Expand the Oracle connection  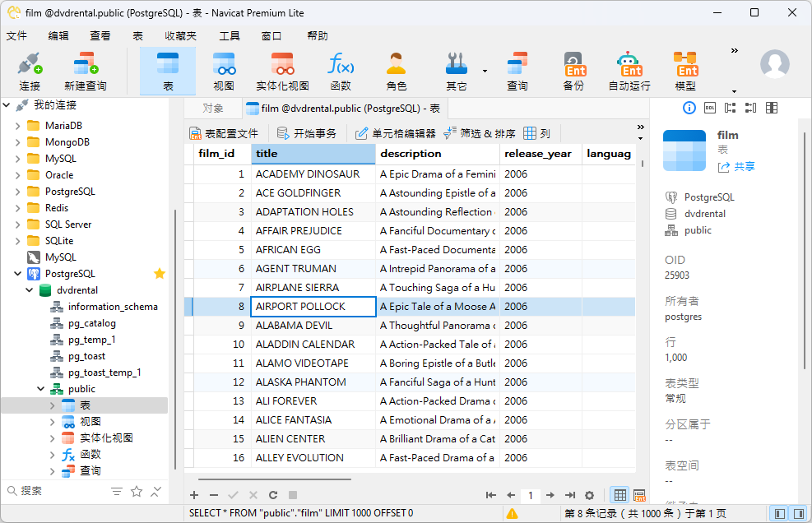[x=18, y=174]
